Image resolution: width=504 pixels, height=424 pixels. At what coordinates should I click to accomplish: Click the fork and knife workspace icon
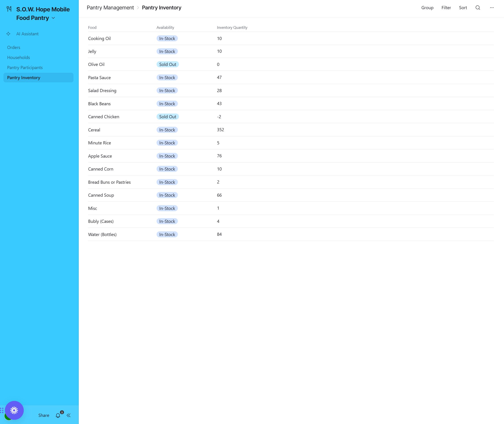point(9,9)
